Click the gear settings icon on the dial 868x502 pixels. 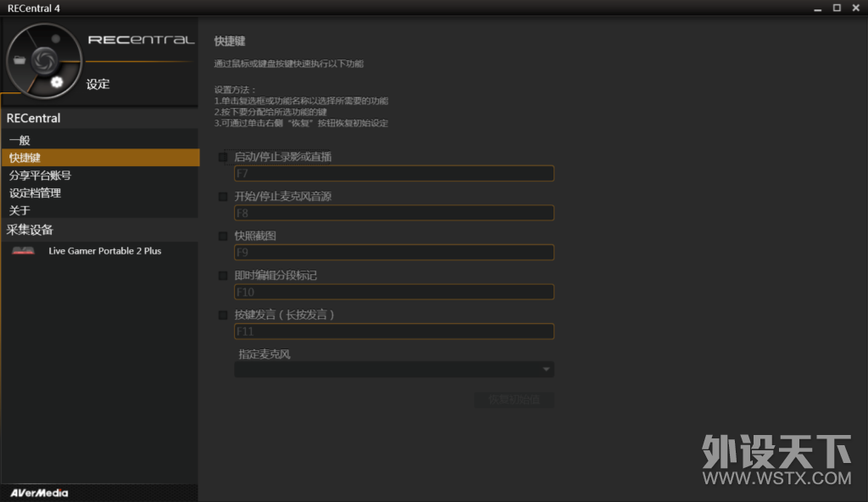(x=57, y=82)
